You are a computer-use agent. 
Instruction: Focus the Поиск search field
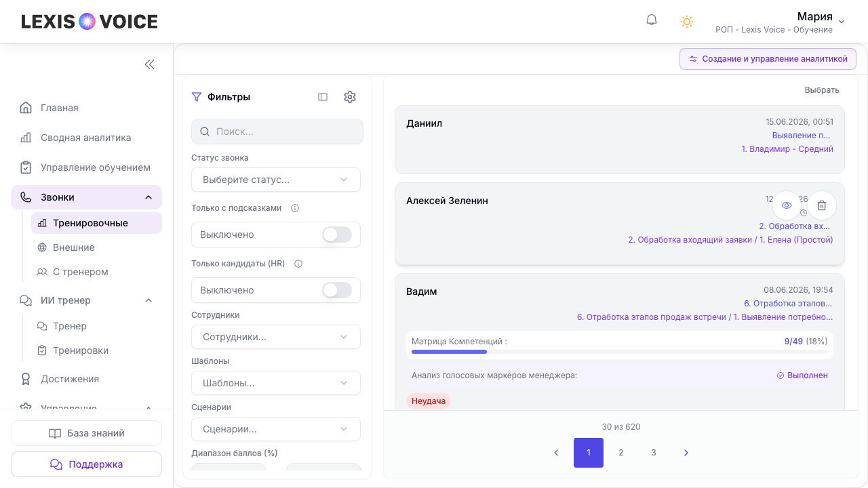pos(277,131)
